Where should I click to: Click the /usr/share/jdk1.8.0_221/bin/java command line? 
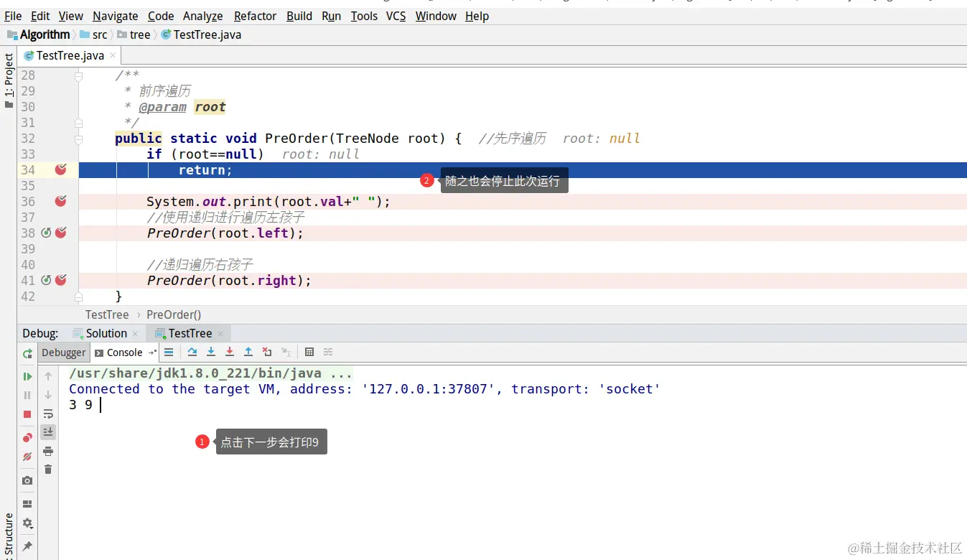(210, 373)
